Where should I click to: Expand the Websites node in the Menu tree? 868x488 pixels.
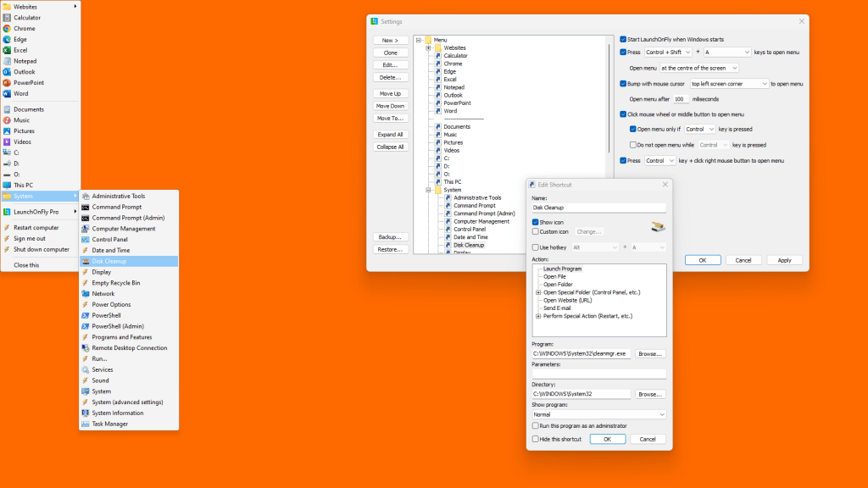tap(429, 48)
